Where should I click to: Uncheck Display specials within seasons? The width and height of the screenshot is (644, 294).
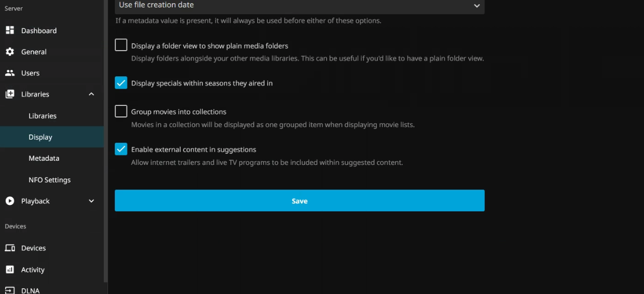(x=121, y=83)
